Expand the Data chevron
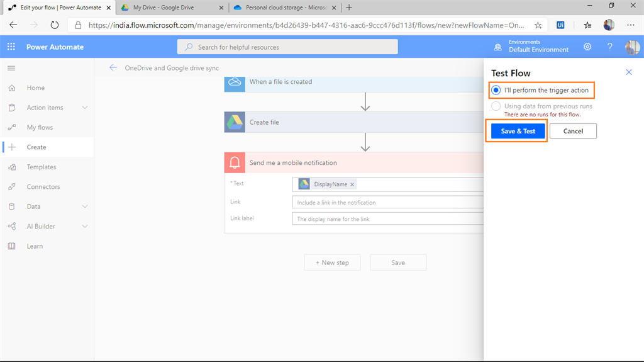The image size is (644, 362). (x=85, y=206)
